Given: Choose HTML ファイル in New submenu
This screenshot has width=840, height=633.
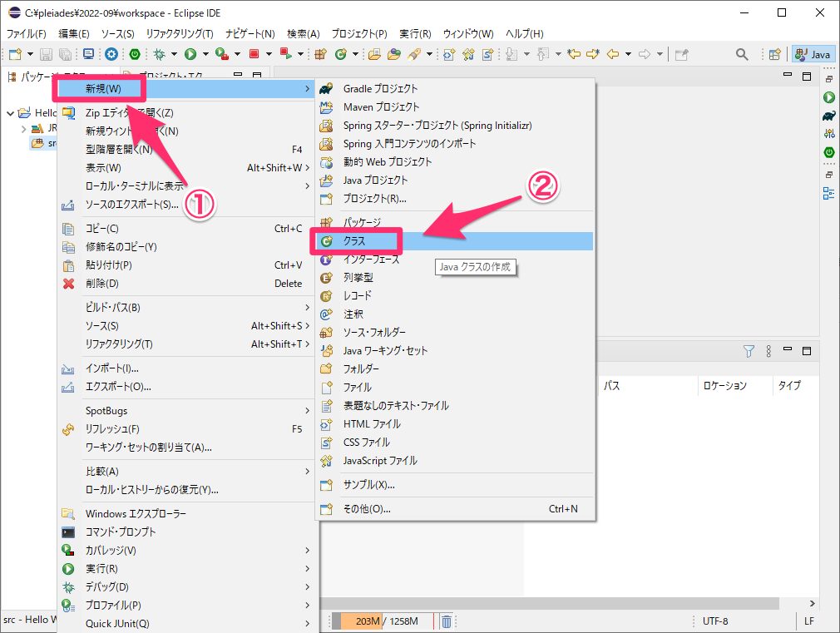Looking at the screenshot, I should pos(456,424).
